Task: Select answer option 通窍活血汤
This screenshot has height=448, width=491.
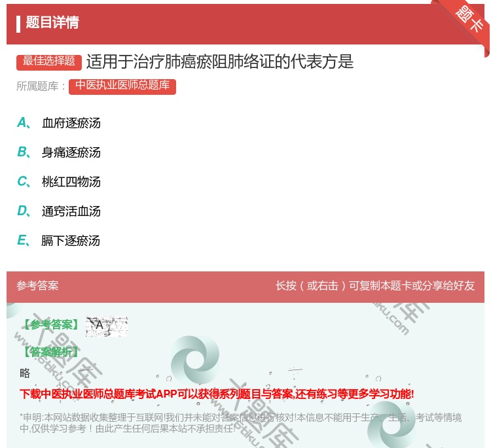Action: [71, 211]
